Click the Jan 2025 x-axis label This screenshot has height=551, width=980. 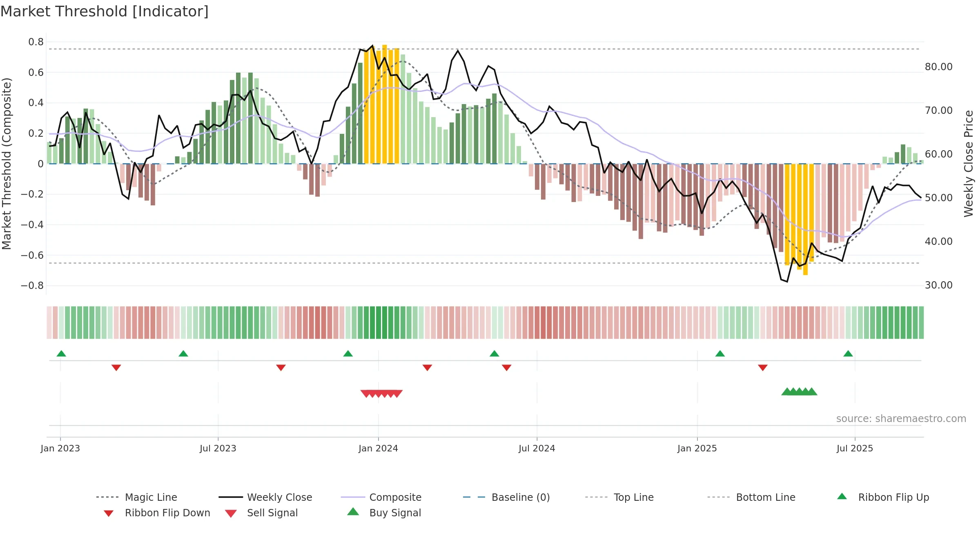coord(697,448)
